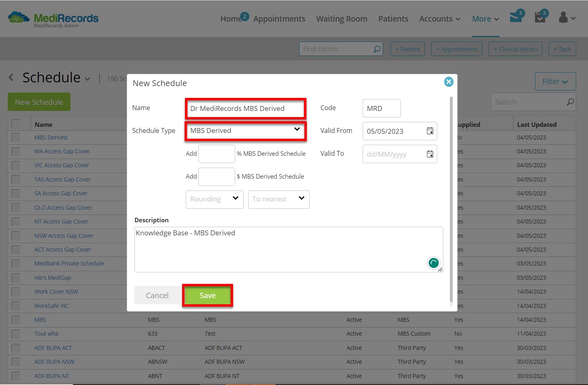This screenshot has width=588, height=385.
Task: Tick the checkbox for MBS Derived row
Action: coord(16,137)
